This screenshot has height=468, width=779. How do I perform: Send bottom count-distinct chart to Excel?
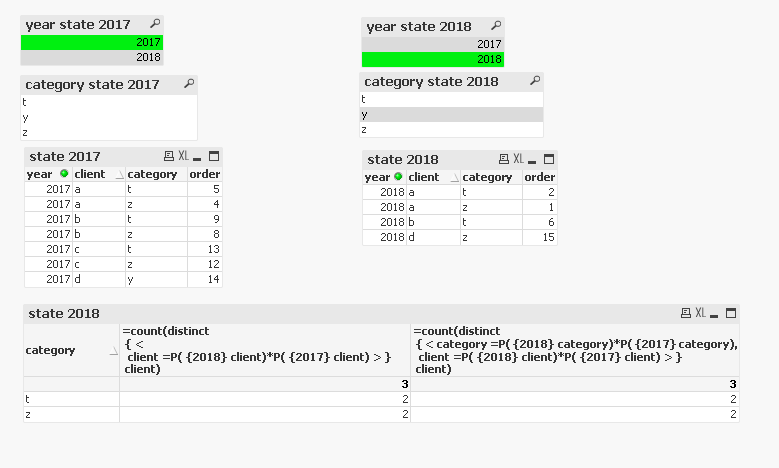(x=700, y=313)
